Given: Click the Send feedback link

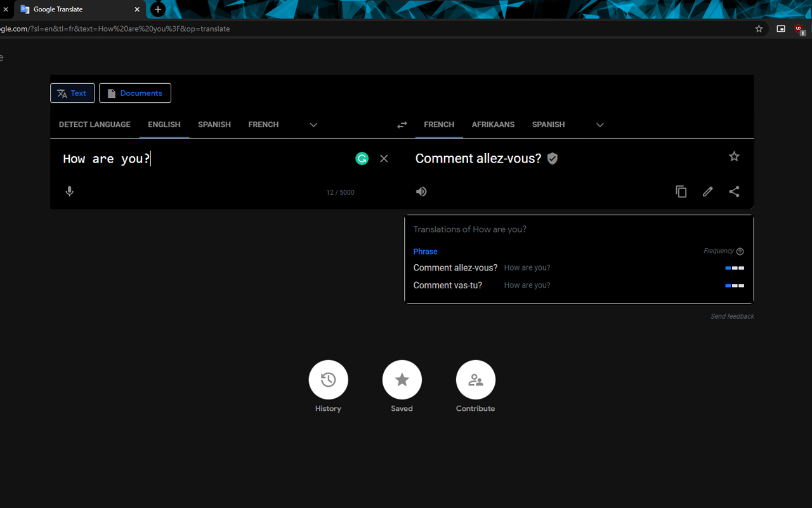Looking at the screenshot, I should coord(732,316).
